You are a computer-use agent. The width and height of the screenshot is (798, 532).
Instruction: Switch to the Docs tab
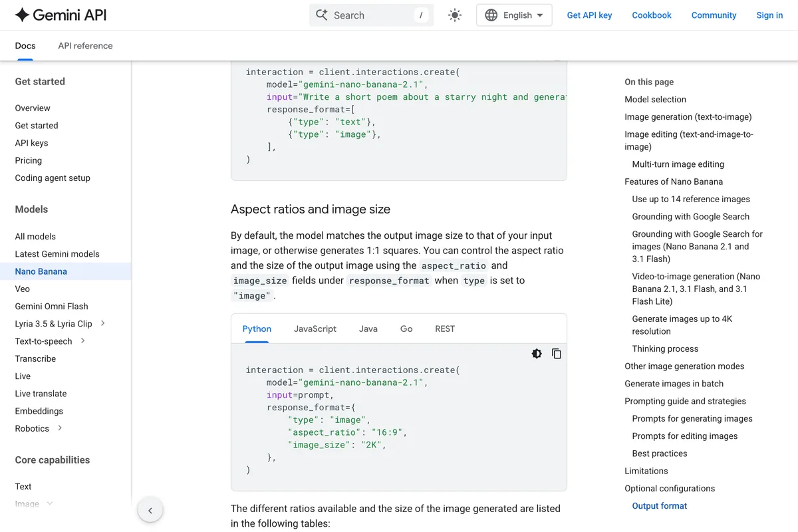(x=25, y=46)
